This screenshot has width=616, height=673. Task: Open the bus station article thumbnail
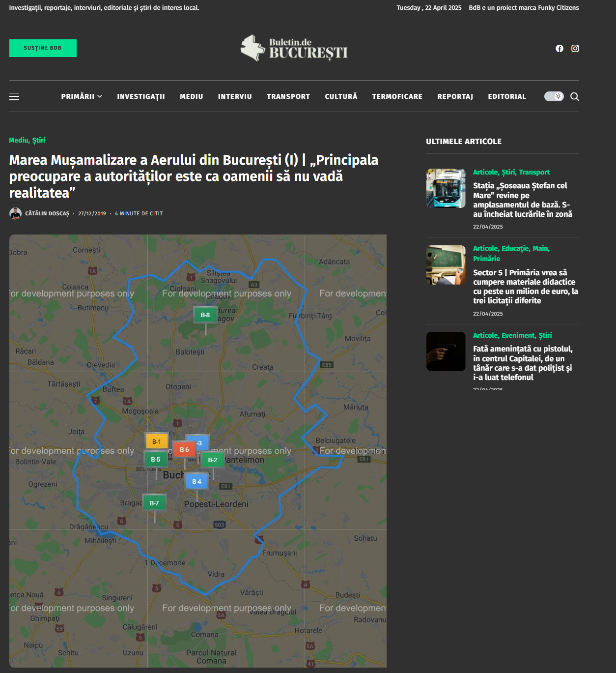[x=446, y=188]
